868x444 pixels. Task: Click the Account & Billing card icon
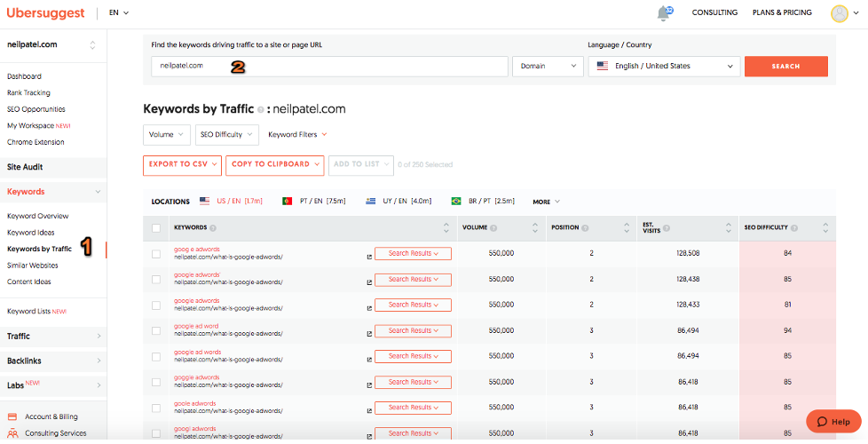coord(12,416)
